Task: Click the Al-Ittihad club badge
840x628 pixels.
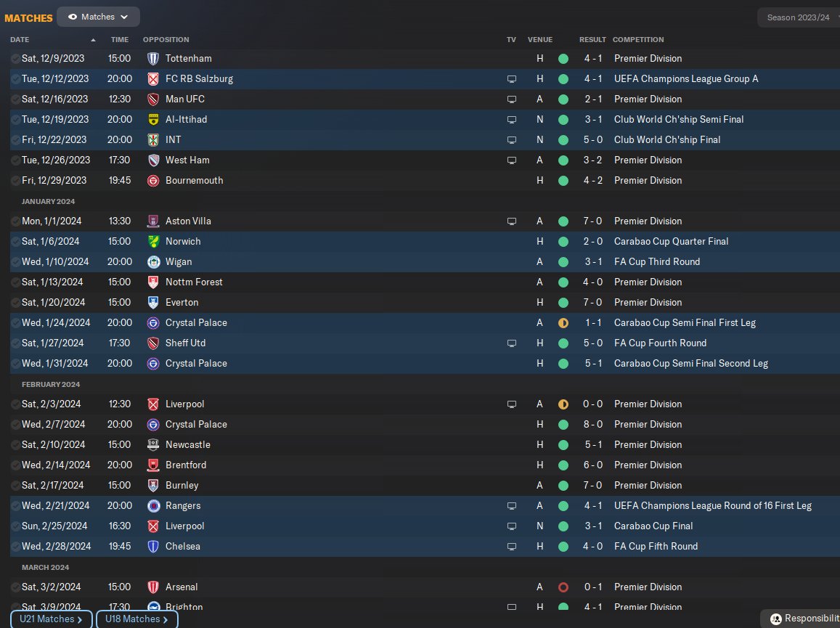Action: click(x=153, y=119)
